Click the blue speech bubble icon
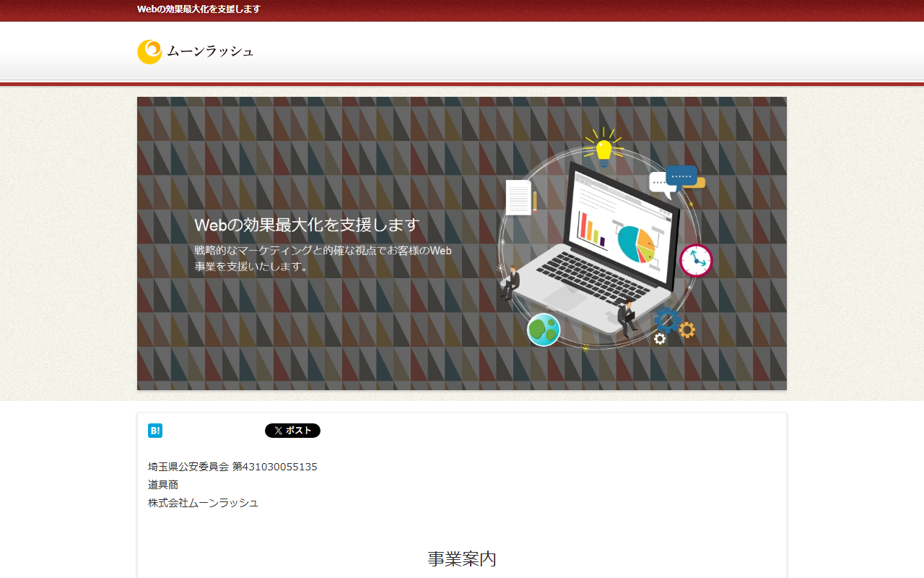The width and height of the screenshot is (924, 578). [x=680, y=176]
